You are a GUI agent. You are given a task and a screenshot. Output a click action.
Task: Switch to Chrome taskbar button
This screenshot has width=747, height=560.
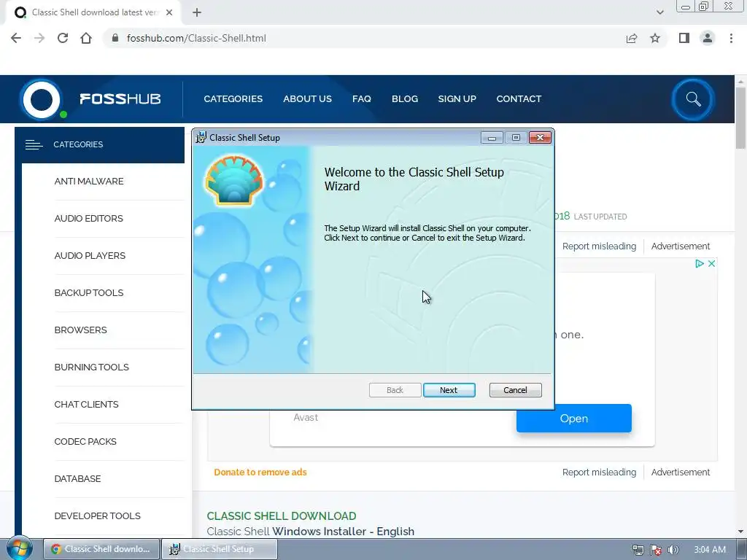coord(101,549)
